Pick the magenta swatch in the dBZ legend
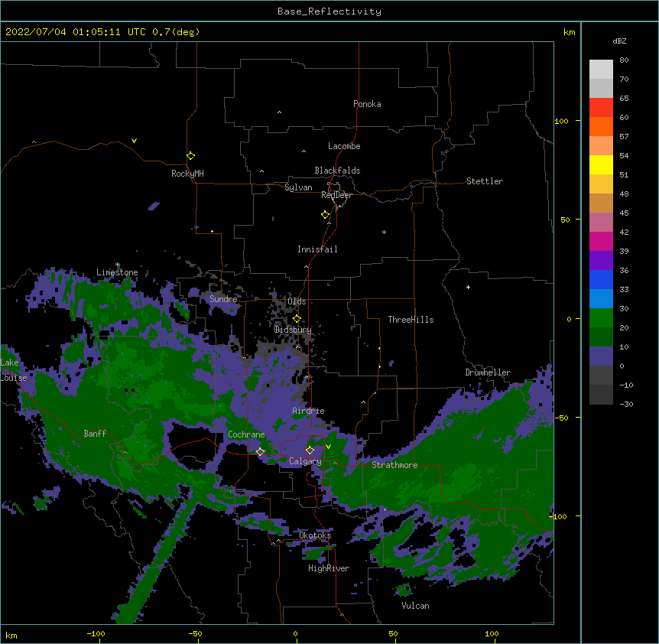The height and width of the screenshot is (644, 659). coord(601,241)
